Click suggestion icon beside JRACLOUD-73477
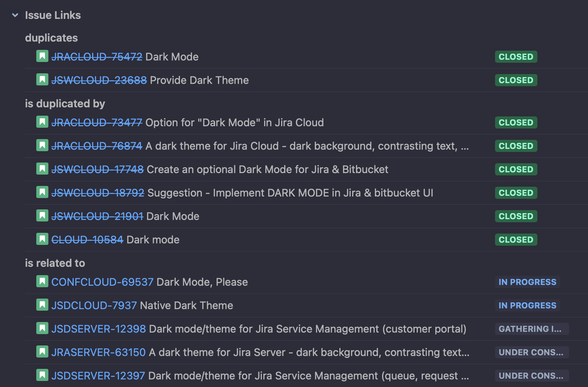 coord(42,122)
